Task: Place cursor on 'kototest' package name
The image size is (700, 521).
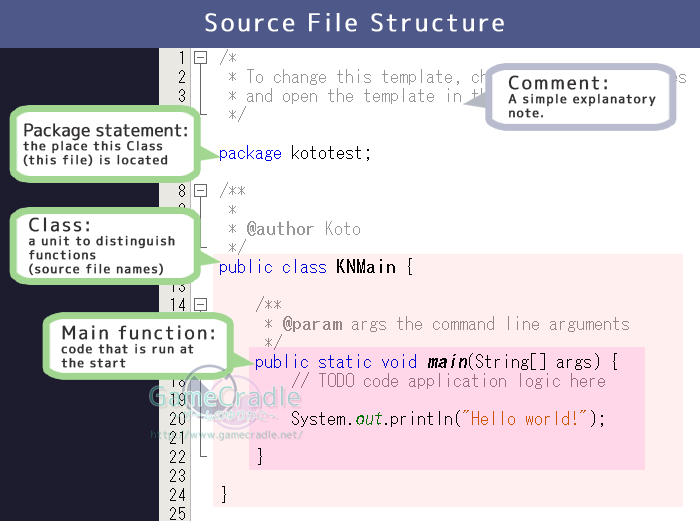Action: 330,153
